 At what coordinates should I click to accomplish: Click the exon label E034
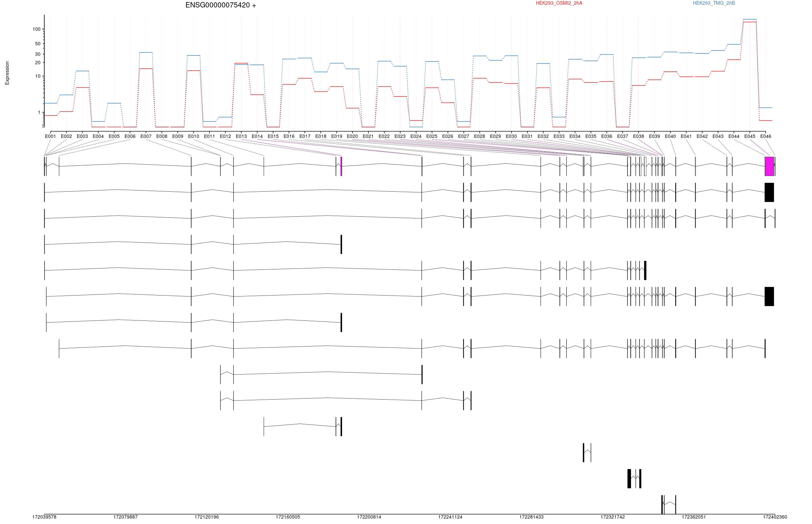(x=575, y=137)
